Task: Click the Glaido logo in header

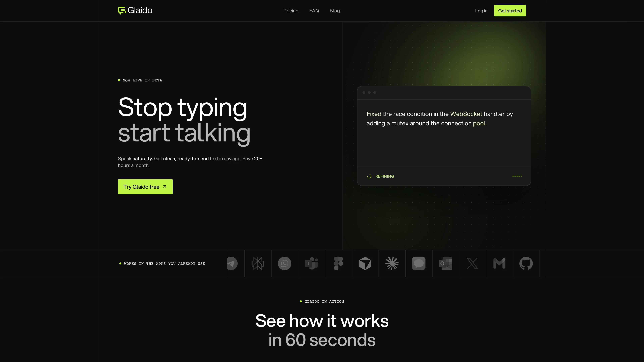Action: click(135, 11)
